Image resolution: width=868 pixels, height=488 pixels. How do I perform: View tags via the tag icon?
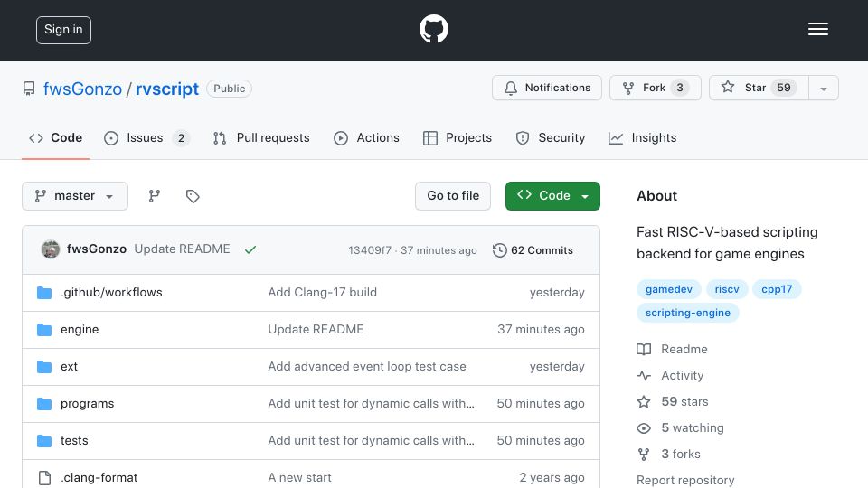click(193, 196)
